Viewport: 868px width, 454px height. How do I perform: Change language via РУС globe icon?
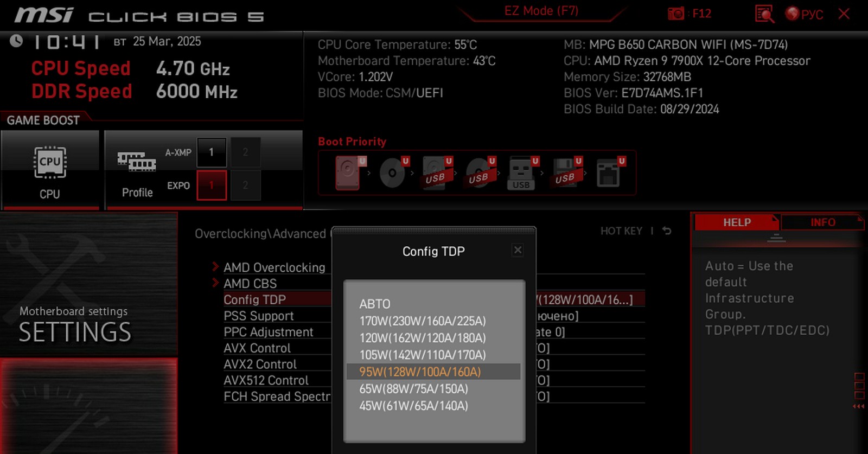coord(805,14)
